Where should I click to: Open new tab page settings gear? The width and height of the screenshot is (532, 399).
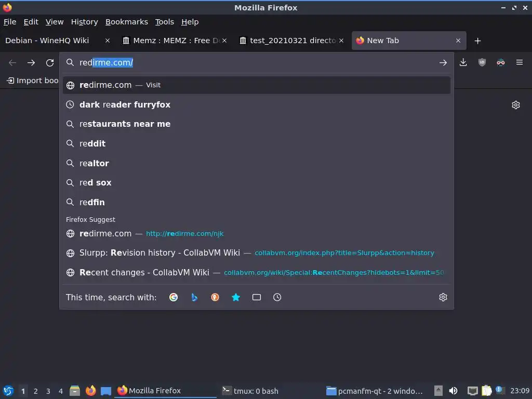tap(516, 105)
